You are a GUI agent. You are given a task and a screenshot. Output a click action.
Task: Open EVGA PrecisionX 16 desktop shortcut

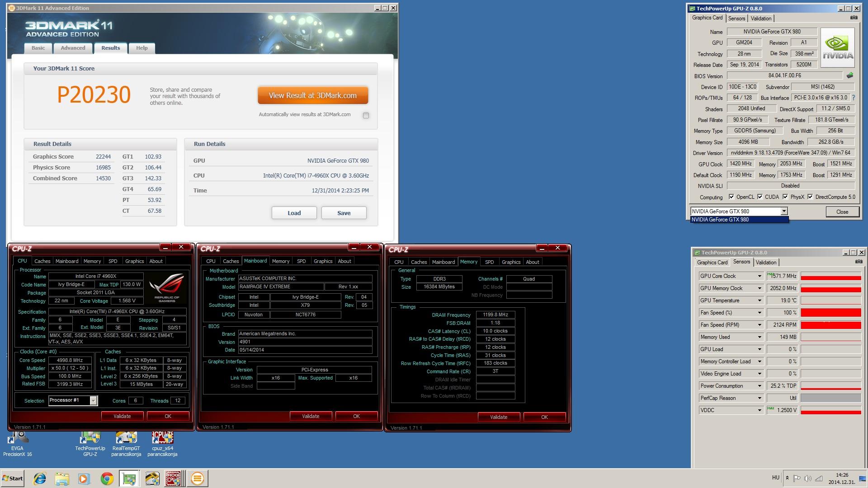17,444
